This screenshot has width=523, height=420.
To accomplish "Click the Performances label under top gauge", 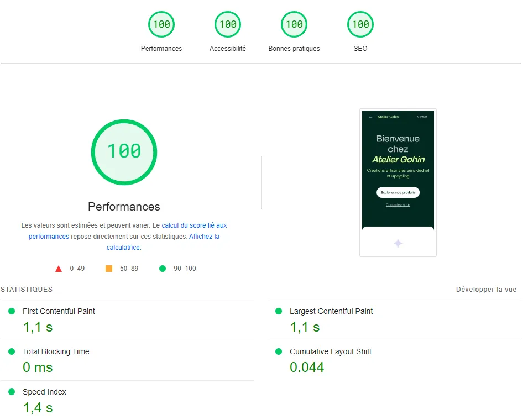I will [161, 49].
